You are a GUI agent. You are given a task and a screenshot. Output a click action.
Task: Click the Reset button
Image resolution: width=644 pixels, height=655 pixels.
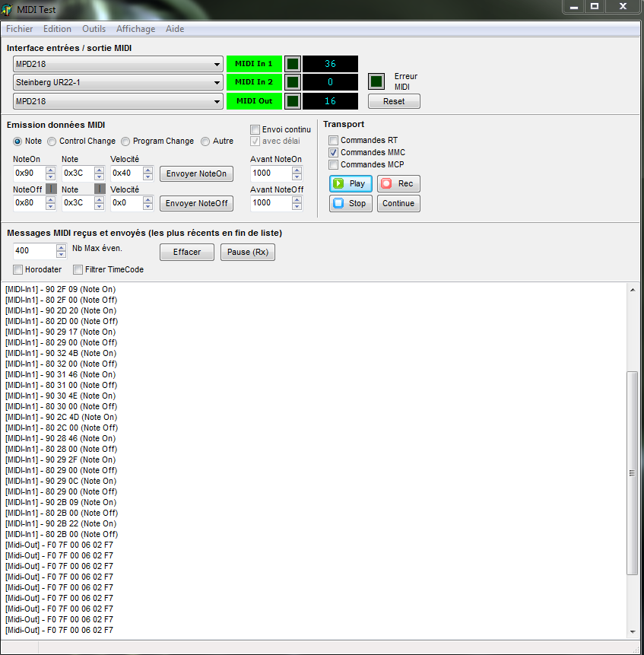pos(394,101)
